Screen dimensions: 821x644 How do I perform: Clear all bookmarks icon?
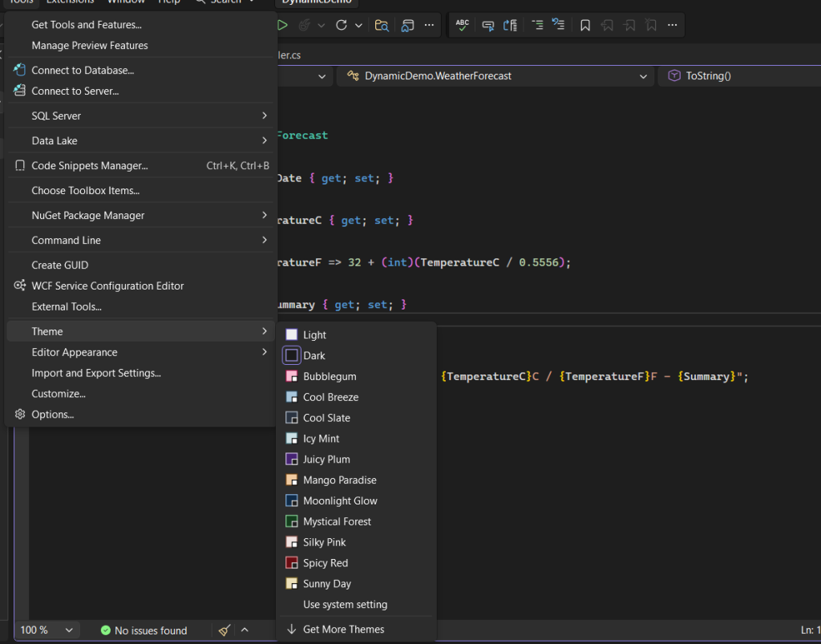click(x=651, y=25)
